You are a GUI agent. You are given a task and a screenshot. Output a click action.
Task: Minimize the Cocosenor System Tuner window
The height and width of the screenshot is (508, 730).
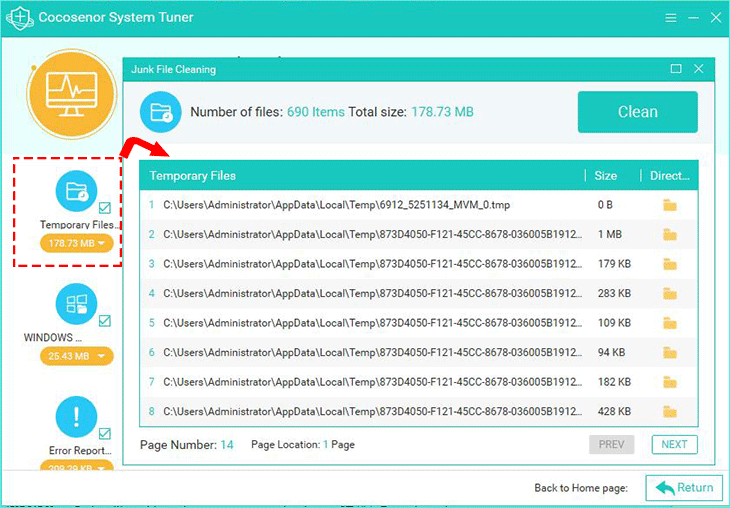[693, 18]
